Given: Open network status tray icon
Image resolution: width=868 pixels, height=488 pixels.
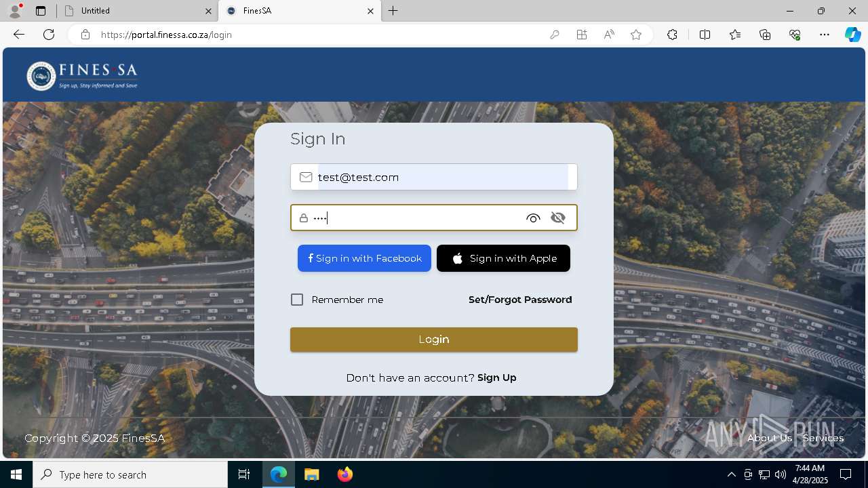Looking at the screenshot, I should tap(764, 474).
